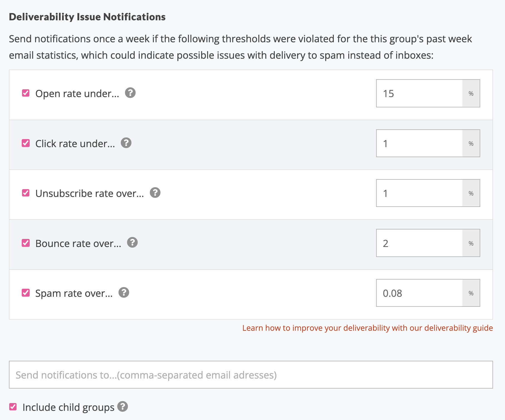This screenshot has width=505, height=420.
Task: Click help icon beside Include child groups
Action: click(122, 407)
